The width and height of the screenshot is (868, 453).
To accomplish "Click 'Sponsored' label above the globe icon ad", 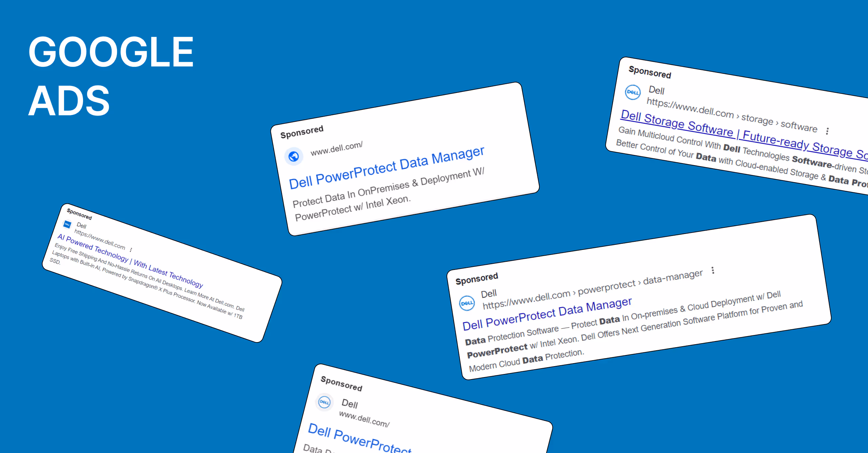I will coord(302,132).
